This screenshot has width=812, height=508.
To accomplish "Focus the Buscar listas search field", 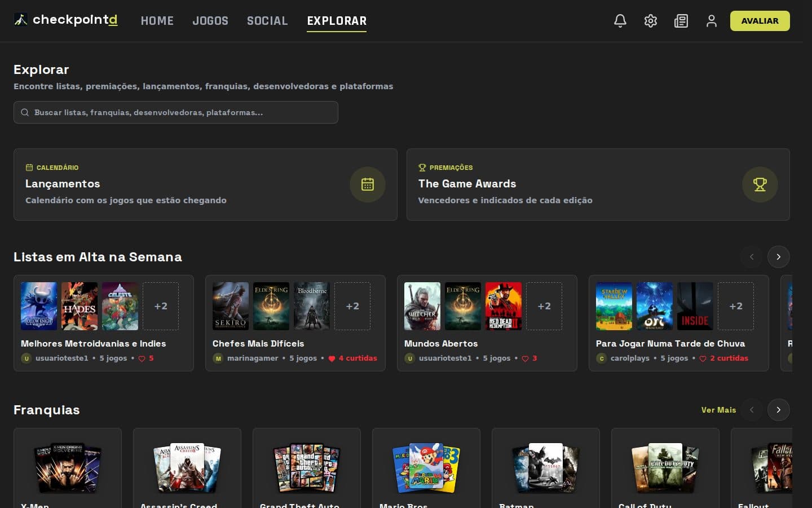I will [176, 112].
